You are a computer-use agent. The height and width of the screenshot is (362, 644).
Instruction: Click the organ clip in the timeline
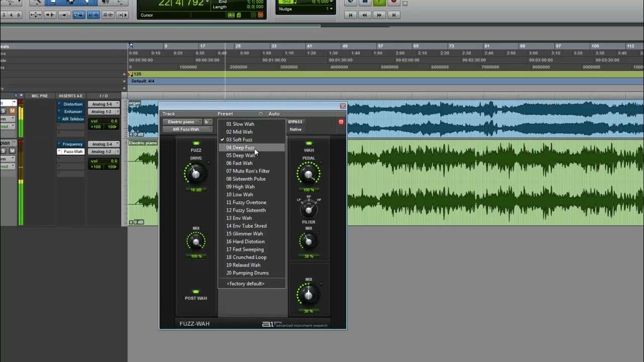[x=386, y=119]
